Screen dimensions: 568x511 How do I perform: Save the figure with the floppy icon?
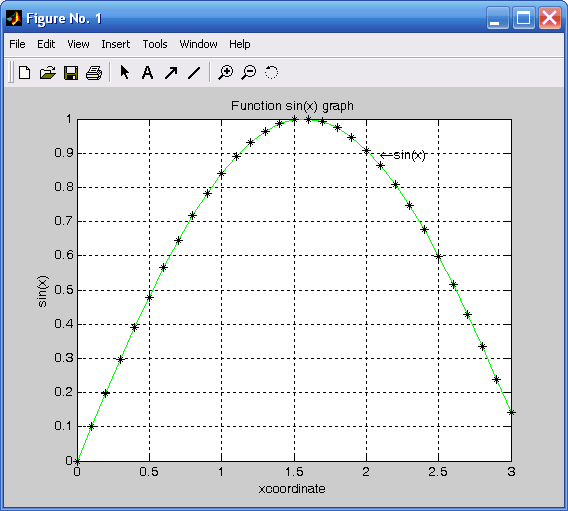tap(71, 72)
